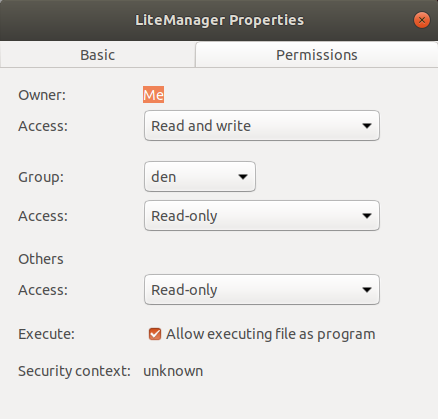This screenshot has width=438, height=419.
Task: Click the Execute field label
Action: 46,334
